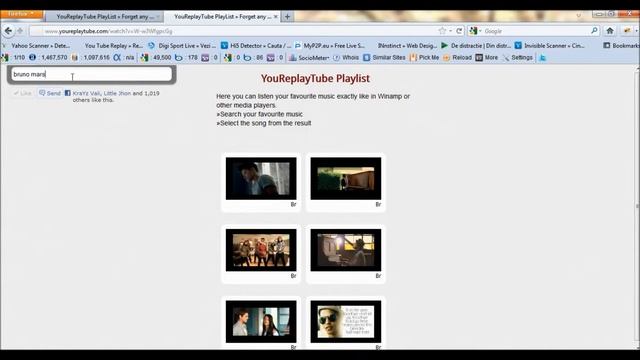This screenshot has width=640, height=360.
Task: Open a new tab with the plus button
Action: click(287, 17)
